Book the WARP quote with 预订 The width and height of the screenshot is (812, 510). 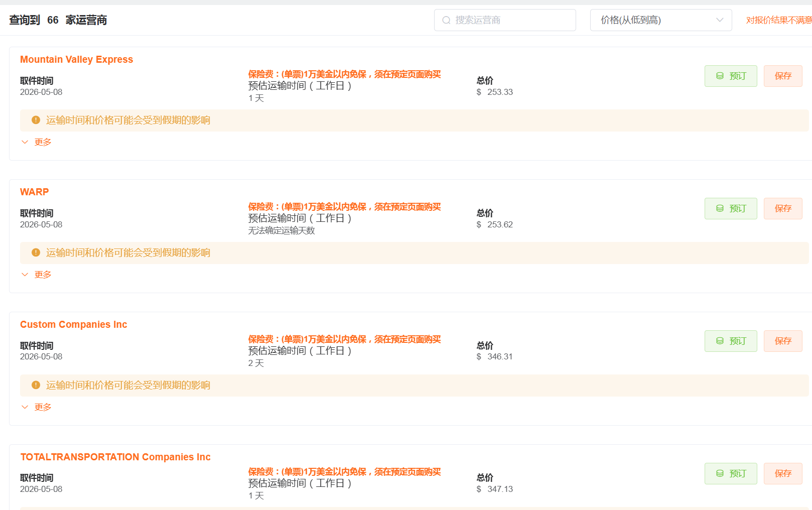731,208
